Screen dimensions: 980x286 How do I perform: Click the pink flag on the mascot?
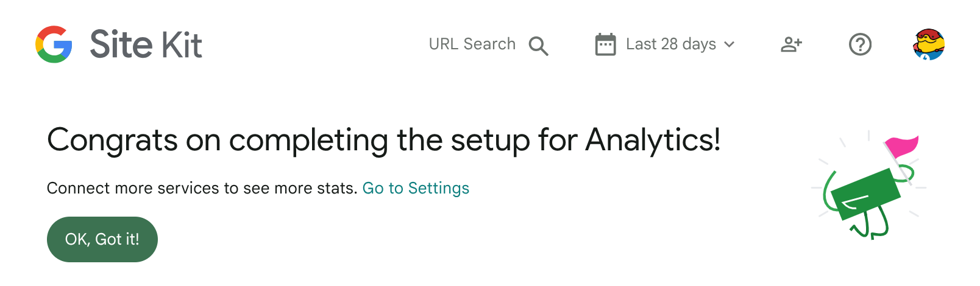[x=902, y=146]
